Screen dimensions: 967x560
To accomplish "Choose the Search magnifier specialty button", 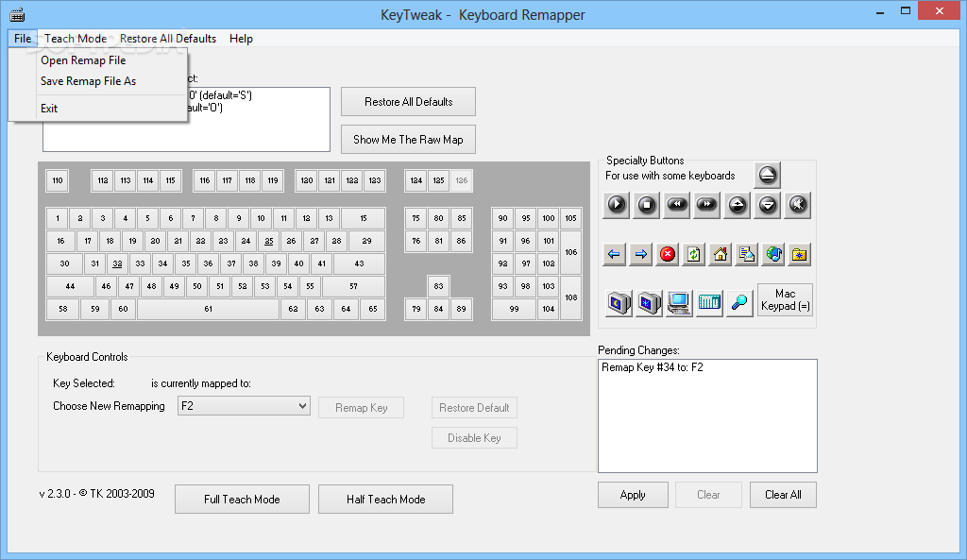I will 739,303.
